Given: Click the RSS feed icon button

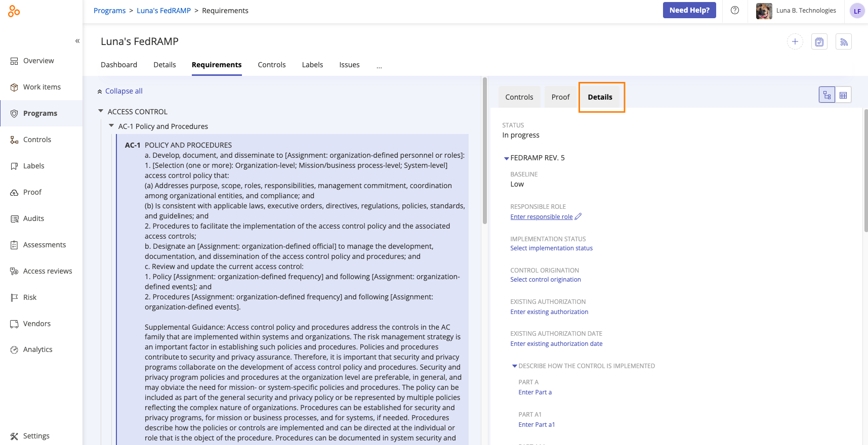Looking at the screenshot, I should point(844,41).
